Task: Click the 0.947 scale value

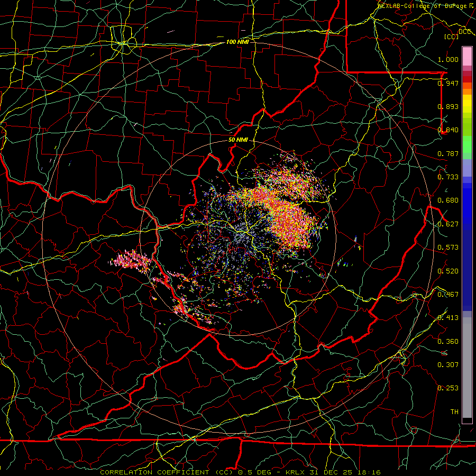Action: (448, 83)
